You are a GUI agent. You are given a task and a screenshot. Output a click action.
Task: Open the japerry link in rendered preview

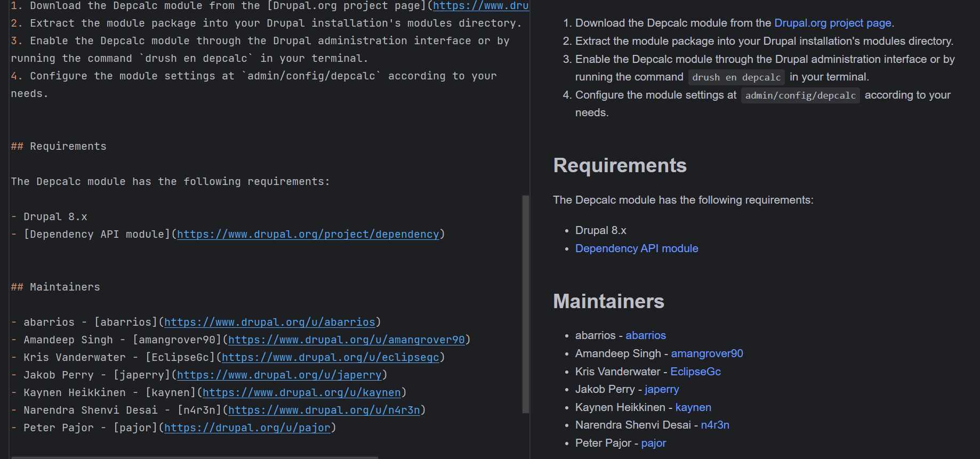coord(661,389)
